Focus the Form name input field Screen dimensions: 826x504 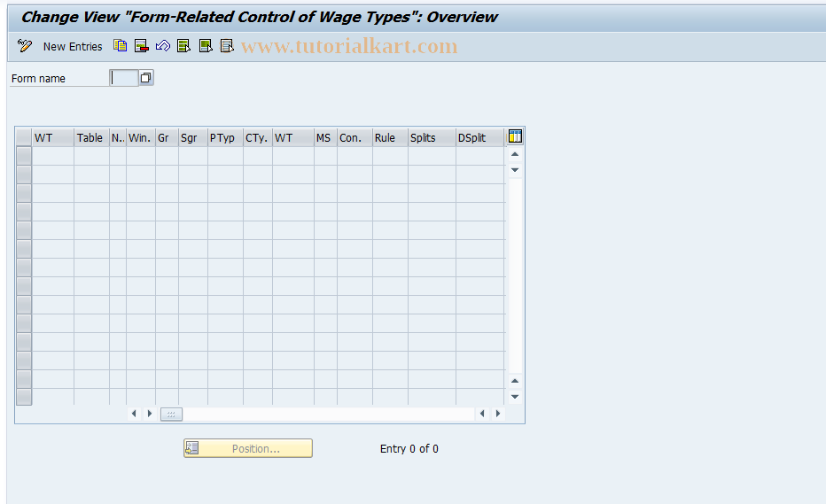click(124, 78)
